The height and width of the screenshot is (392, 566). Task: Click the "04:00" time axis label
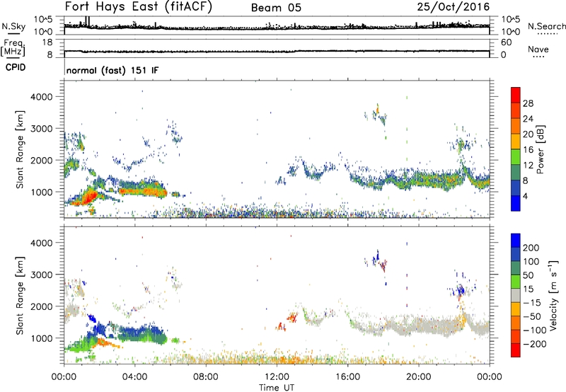click(x=135, y=377)
